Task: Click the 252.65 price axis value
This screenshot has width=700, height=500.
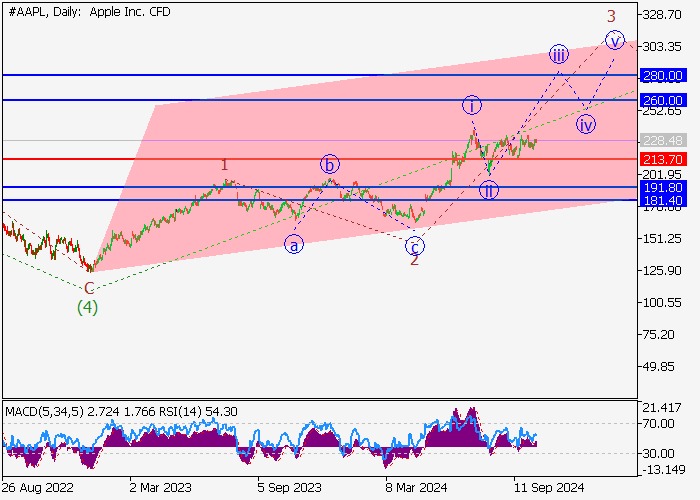Action: pos(662,111)
